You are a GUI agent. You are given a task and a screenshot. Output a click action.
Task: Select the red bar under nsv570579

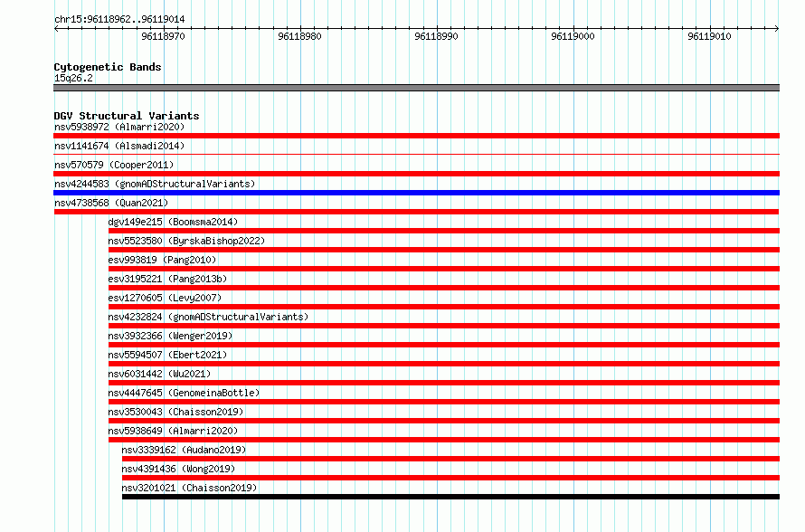[416, 174]
